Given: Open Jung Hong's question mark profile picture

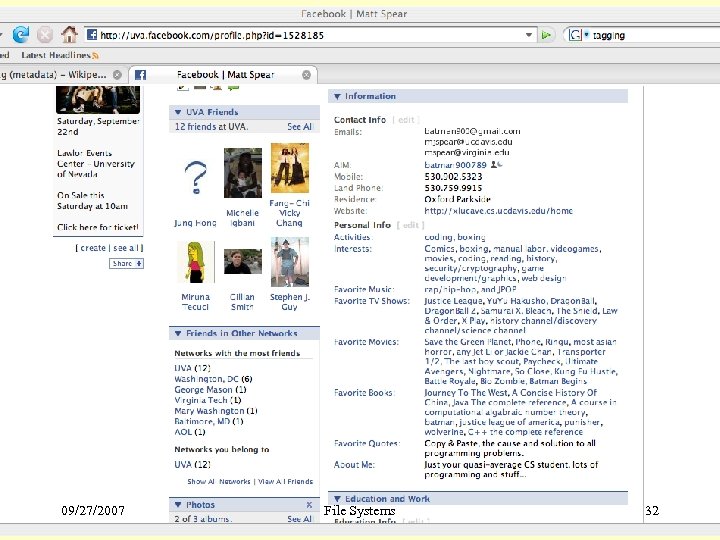Looking at the screenshot, I should pyautogui.click(x=196, y=177).
